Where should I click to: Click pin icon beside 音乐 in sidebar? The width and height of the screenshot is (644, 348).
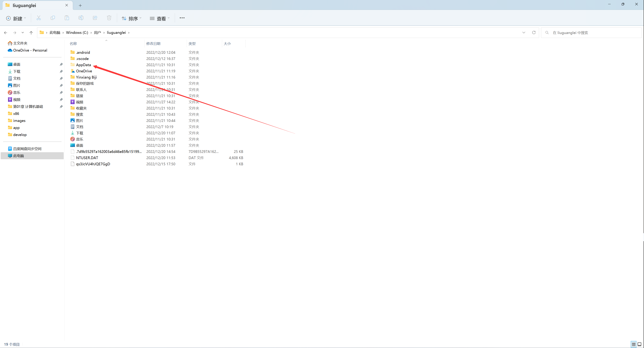[61, 92]
